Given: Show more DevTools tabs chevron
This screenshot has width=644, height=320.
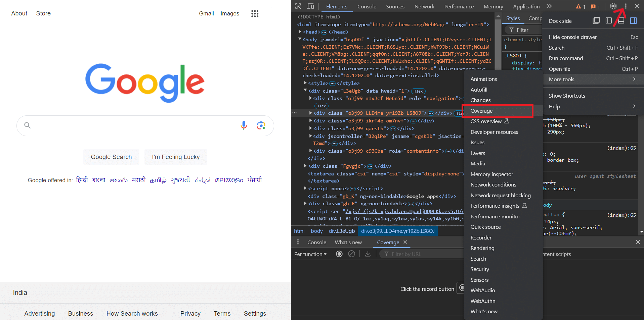Looking at the screenshot, I should pos(549,6).
